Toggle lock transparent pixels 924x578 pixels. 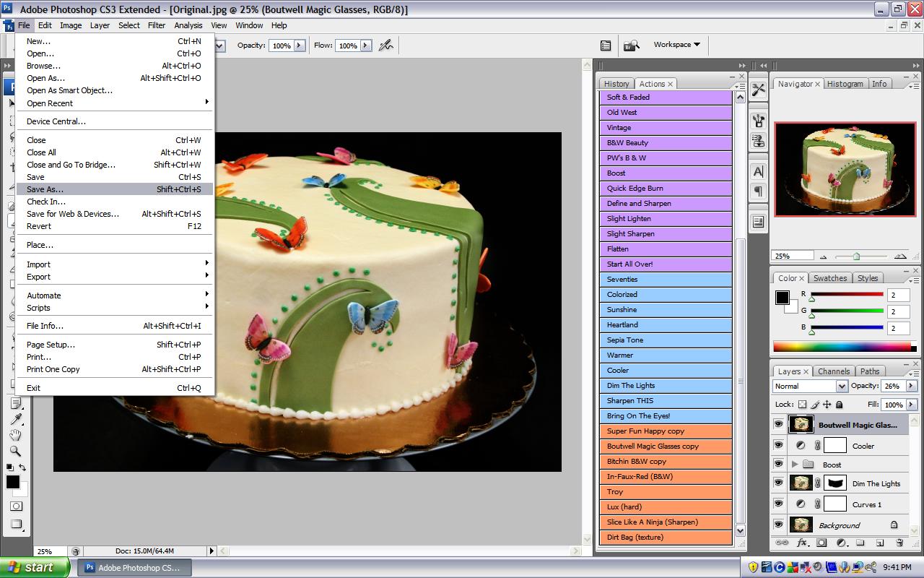[x=803, y=405]
